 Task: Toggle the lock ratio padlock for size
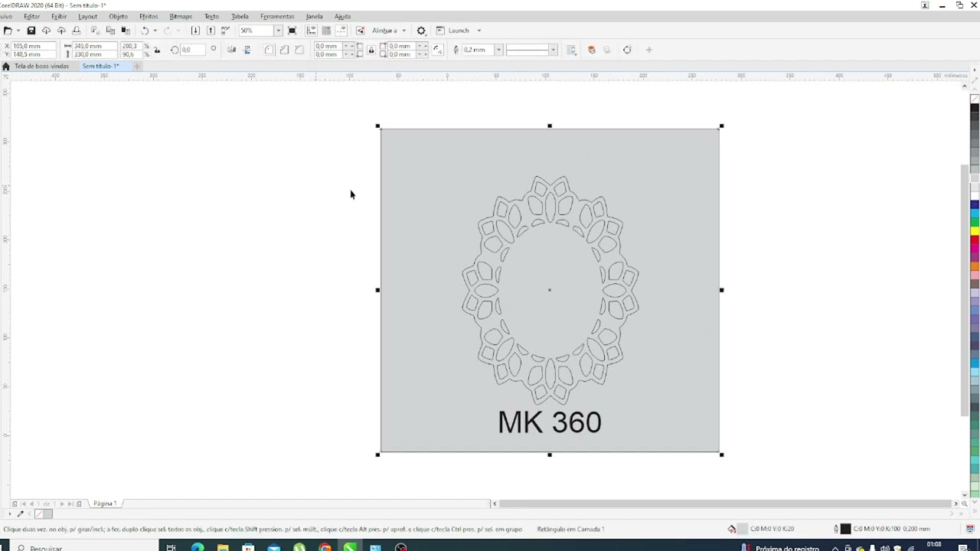coord(157,51)
